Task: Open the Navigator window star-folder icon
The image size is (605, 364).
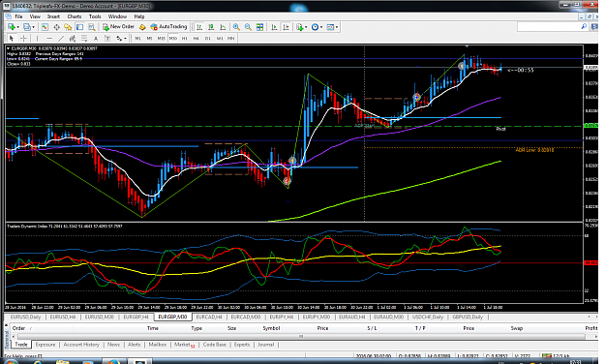Action: coord(69,27)
